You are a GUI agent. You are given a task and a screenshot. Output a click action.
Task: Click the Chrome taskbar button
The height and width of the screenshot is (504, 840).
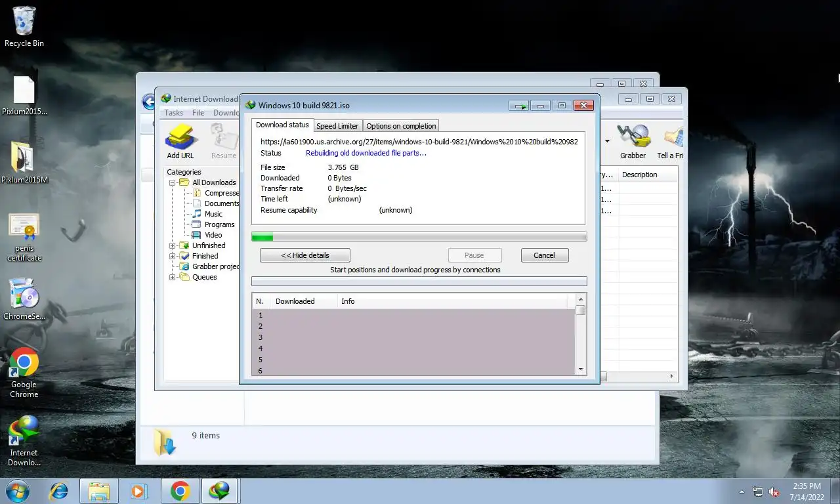click(180, 491)
